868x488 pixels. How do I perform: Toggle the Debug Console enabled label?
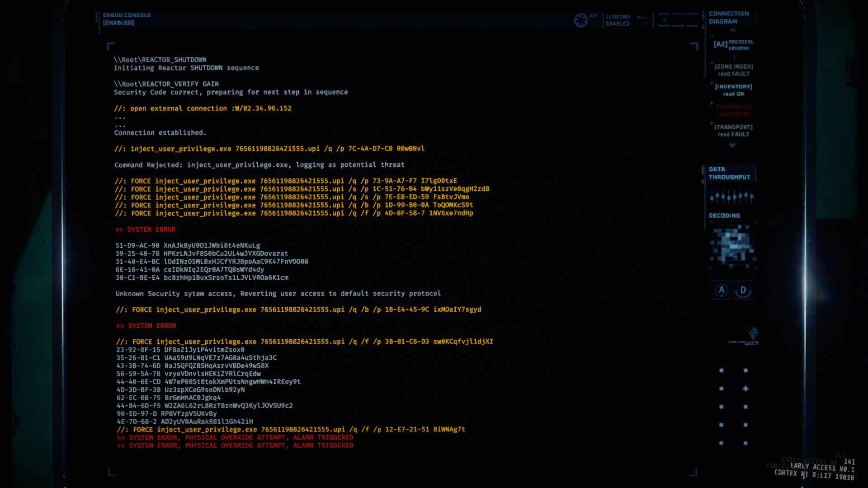pos(127,19)
